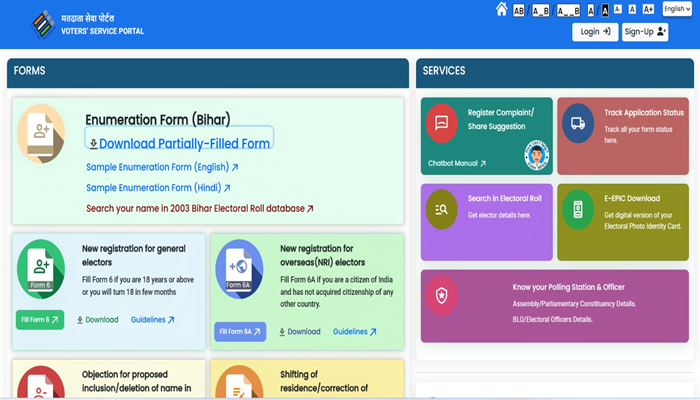Click the red Objection form icon

coord(41,382)
